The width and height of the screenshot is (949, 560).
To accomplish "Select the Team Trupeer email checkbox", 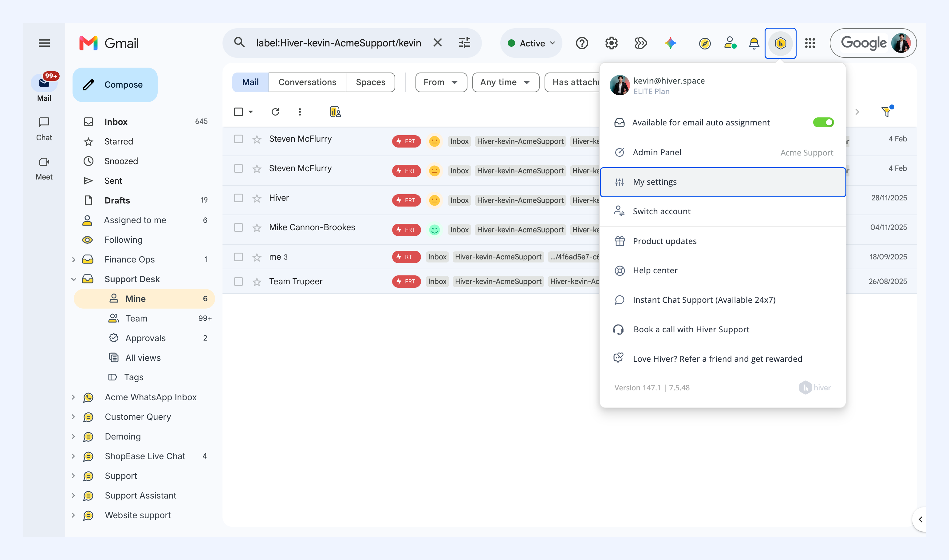I will pyautogui.click(x=238, y=282).
